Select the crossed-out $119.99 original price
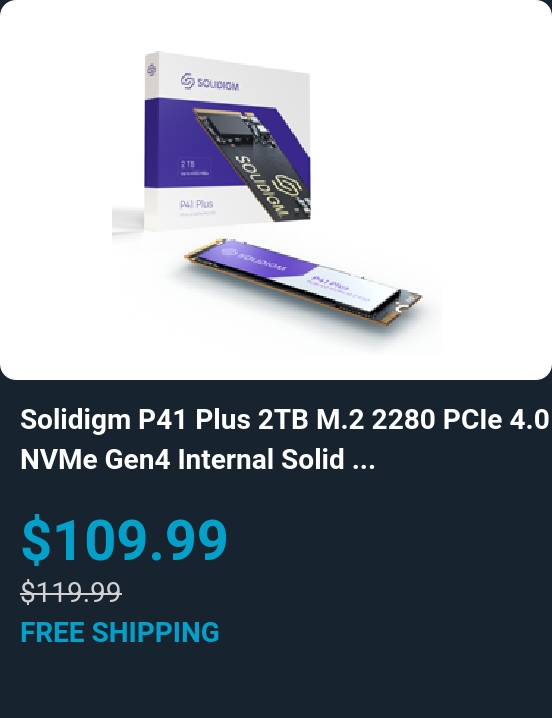Viewport: 552px width, 718px height. (71, 591)
